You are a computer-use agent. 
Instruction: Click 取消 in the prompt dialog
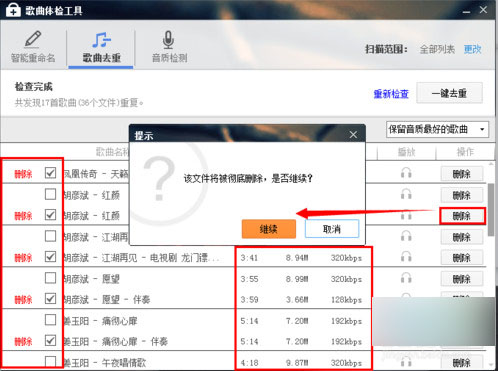click(x=332, y=229)
